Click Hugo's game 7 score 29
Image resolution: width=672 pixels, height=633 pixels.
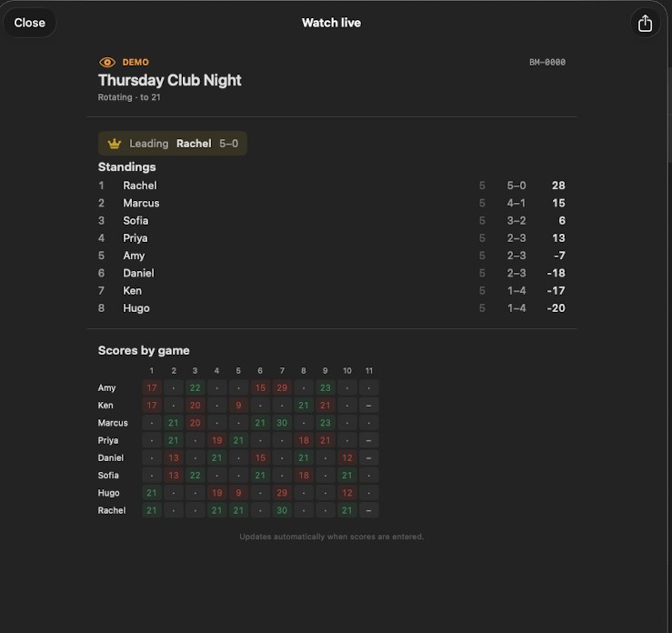tap(282, 493)
